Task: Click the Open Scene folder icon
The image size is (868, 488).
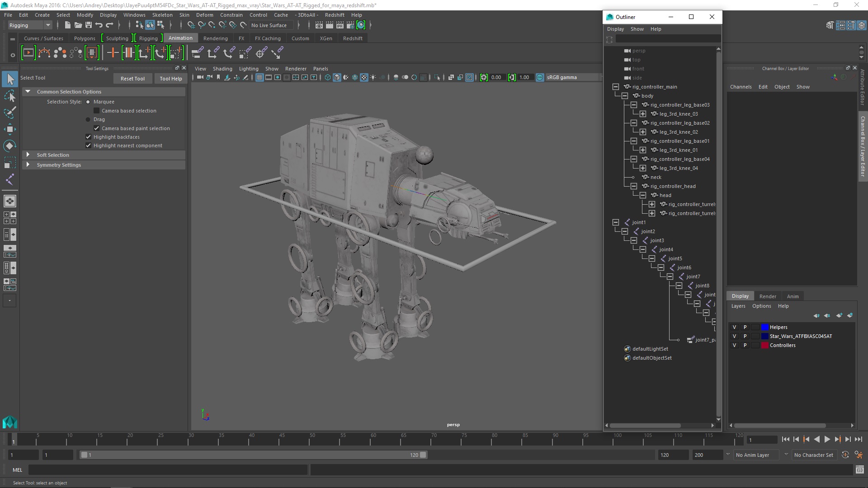Action: [x=78, y=25]
